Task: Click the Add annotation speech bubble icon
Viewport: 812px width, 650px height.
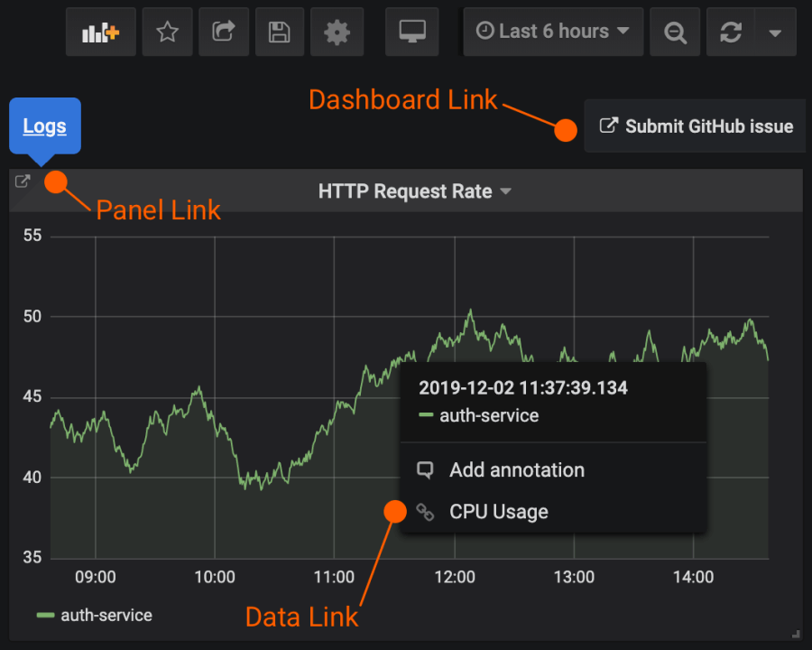Action: (x=425, y=469)
